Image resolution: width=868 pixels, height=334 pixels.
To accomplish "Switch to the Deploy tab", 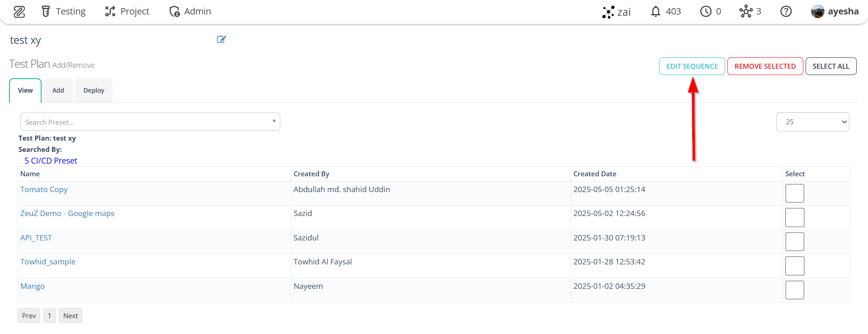I will [94, 90].
